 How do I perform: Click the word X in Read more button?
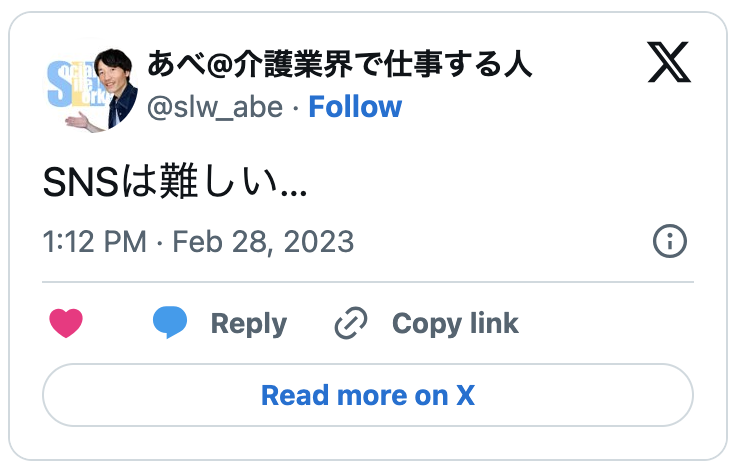pos(465,396)
